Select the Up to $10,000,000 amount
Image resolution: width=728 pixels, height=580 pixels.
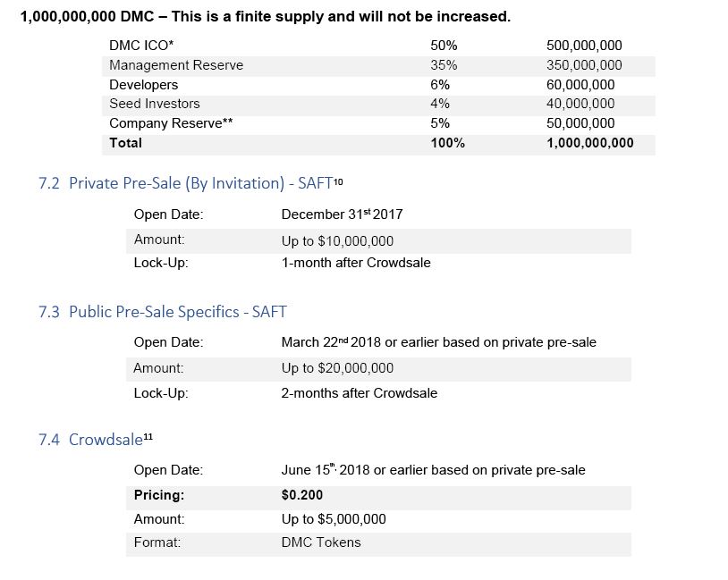tap(337, 240)
